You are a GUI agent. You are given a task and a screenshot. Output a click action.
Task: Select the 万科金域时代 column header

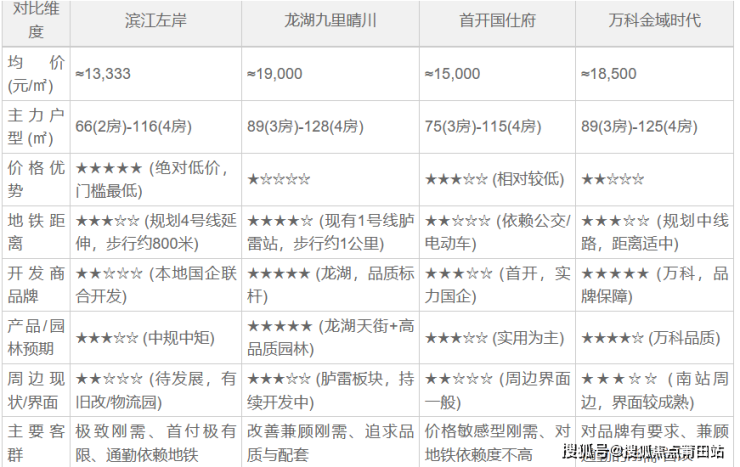[x=655, y=23]
